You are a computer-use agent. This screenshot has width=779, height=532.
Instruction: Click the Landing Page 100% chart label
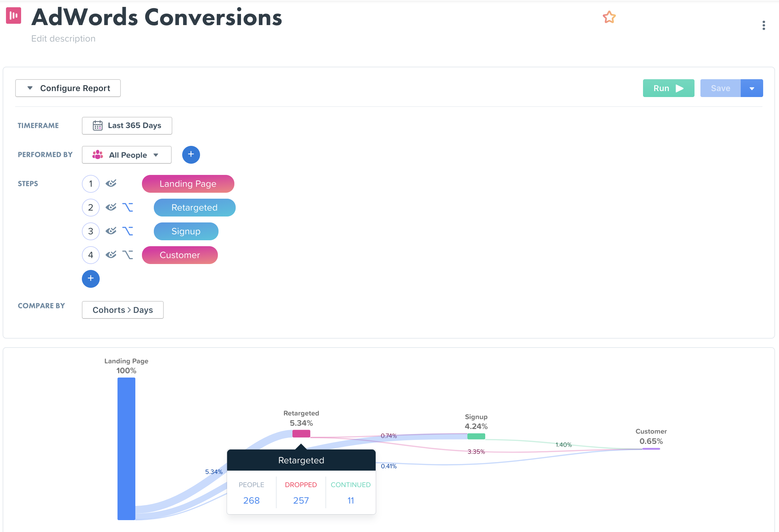point(126,366)
